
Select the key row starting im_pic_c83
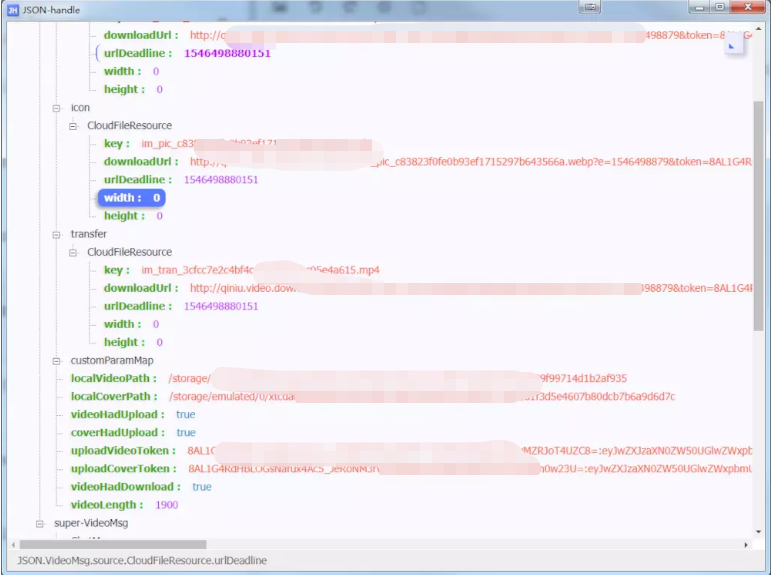coord(237,144)
